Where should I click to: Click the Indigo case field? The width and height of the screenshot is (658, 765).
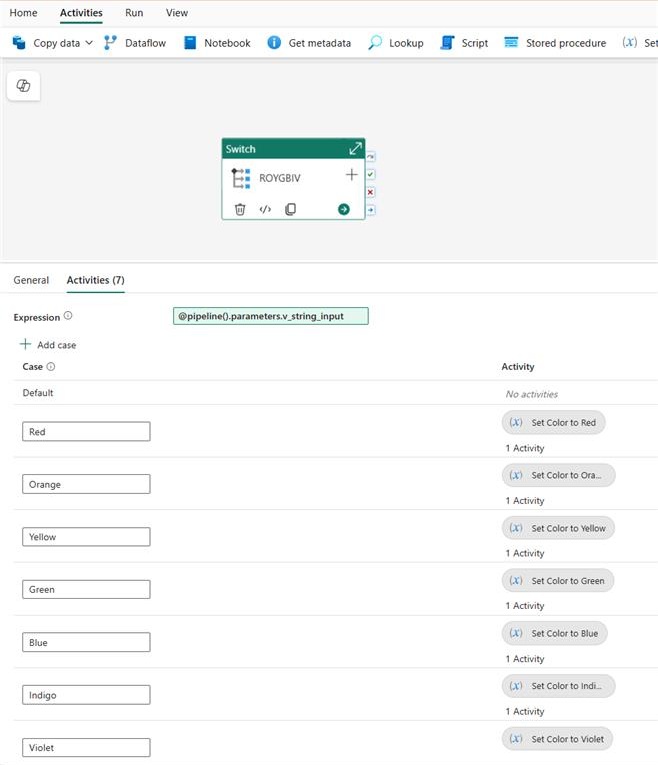[86, 695]
